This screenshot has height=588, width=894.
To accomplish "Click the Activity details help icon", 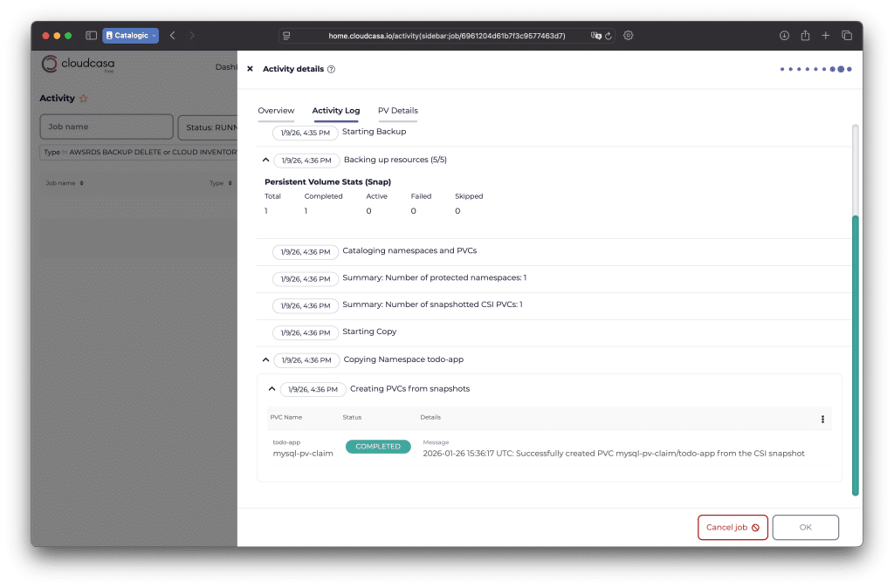I will click(x=331, y=69).
